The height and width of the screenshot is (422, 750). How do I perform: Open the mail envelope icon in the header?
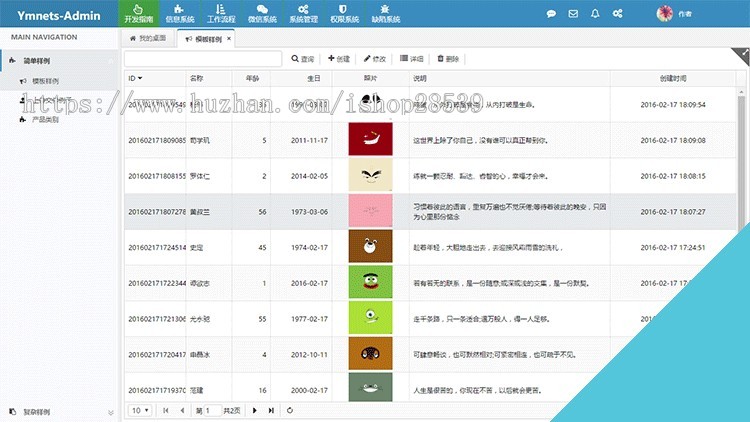tap(573, 14)
